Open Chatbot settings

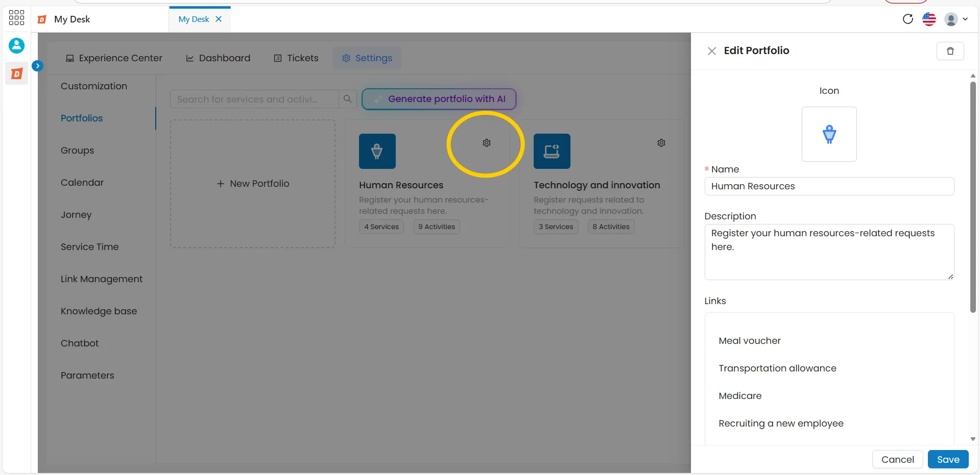80,343
